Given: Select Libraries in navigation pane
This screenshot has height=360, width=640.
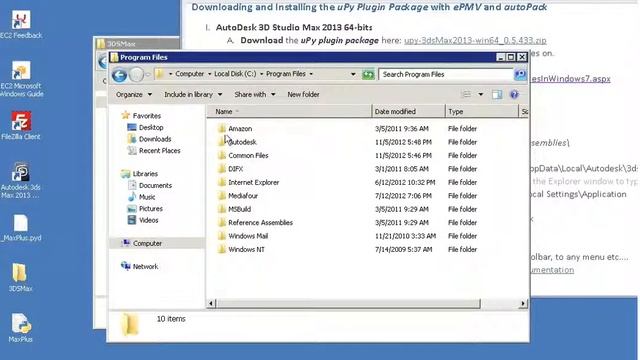Looking at the screenshot, I should (x=140, y=174).
